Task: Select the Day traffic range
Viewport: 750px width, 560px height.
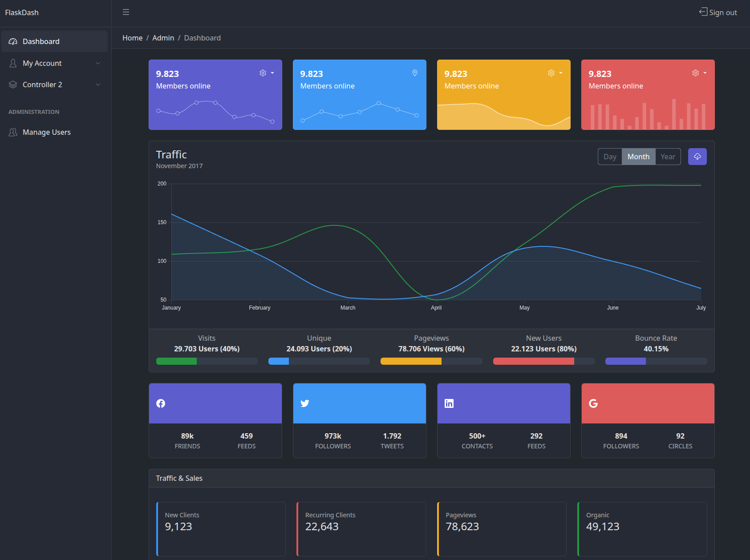Action: (610, 157)
